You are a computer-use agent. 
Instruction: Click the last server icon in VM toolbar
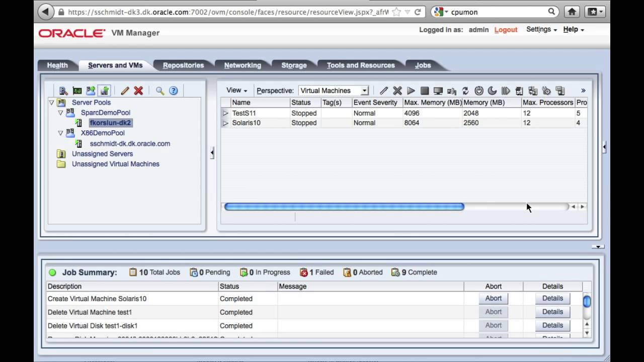click(x=560, y=90)
